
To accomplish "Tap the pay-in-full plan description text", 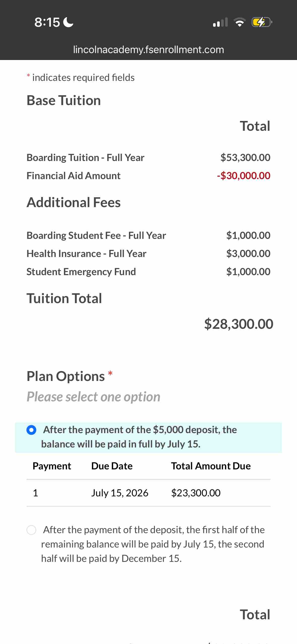I will coord(139,437).
